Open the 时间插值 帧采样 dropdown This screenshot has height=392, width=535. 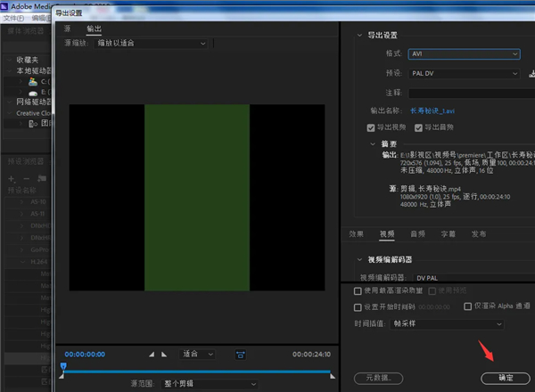click(x=453, y=323)
